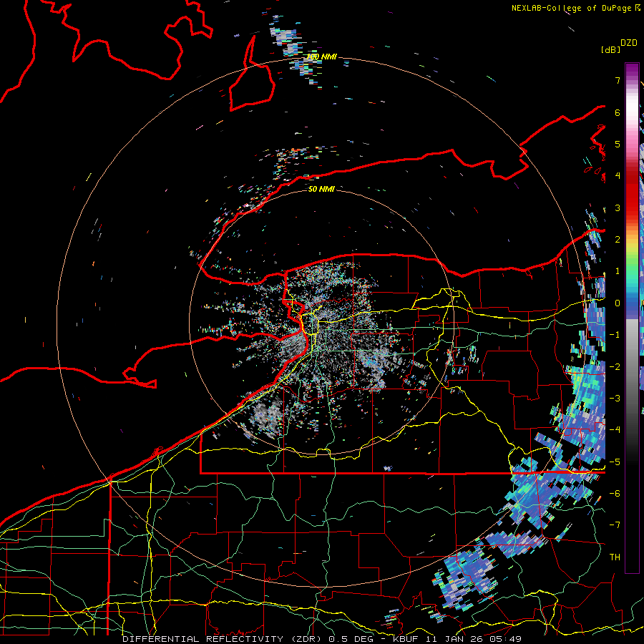Click the 0 value on the color scale
644x644 pixels.
618,303
